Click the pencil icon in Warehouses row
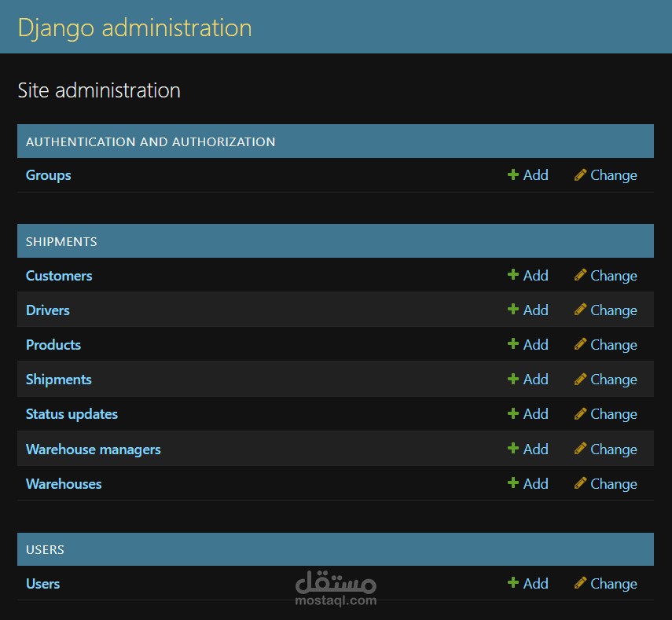 pyautogui.click(x=580, y=484)
